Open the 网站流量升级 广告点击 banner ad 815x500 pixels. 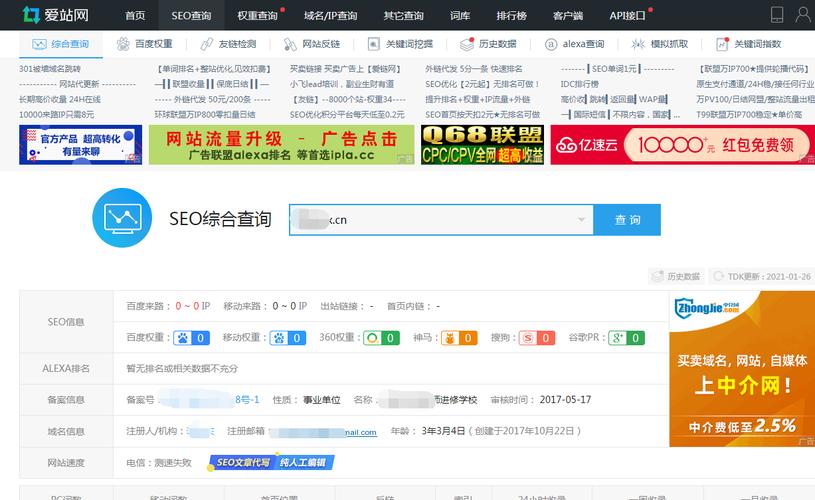click(x=281, y=145)
